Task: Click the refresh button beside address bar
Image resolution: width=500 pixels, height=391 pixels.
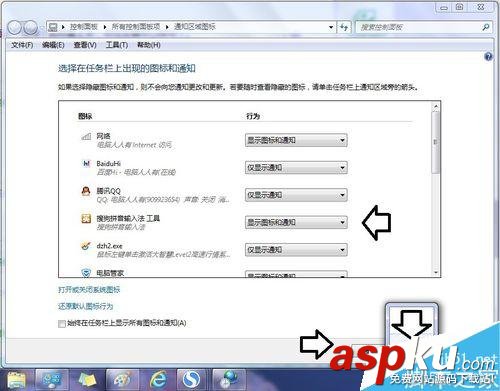Action: (344, 27)
